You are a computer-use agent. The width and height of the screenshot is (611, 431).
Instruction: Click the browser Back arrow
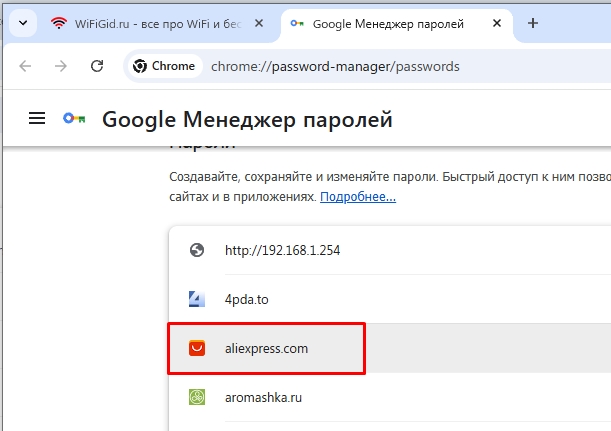25,66
